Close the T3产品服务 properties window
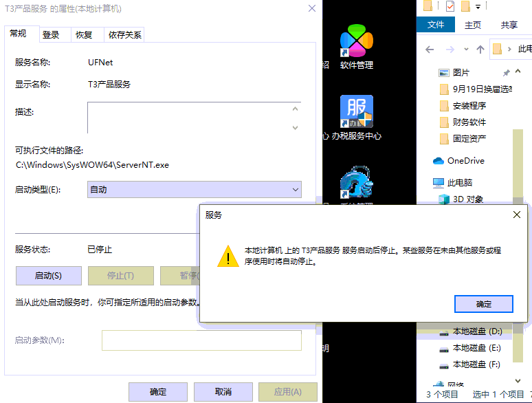532x403 pixels. [x=312, y=8]
